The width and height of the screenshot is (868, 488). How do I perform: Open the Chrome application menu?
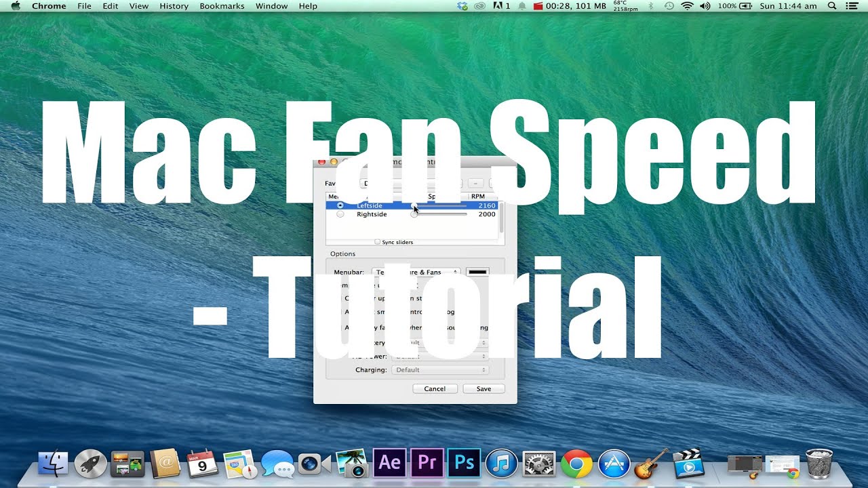pos(49,6)
